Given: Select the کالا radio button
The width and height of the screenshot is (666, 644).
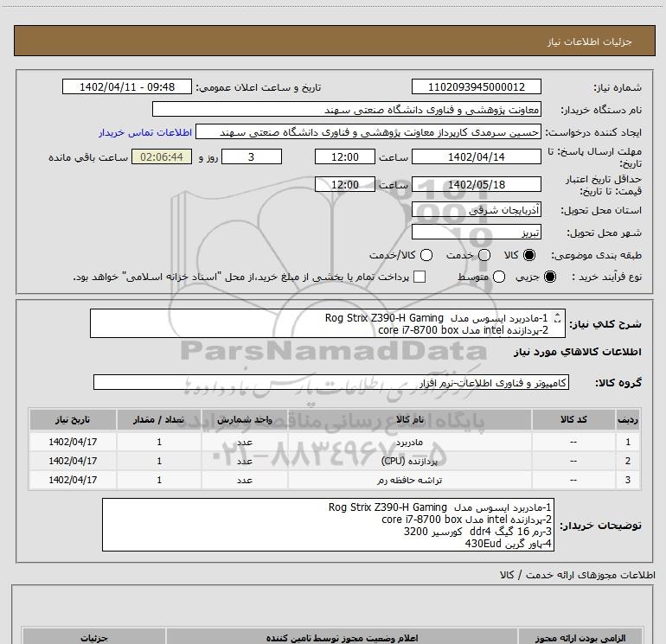Looking at the screenshot, I should 529,255.
